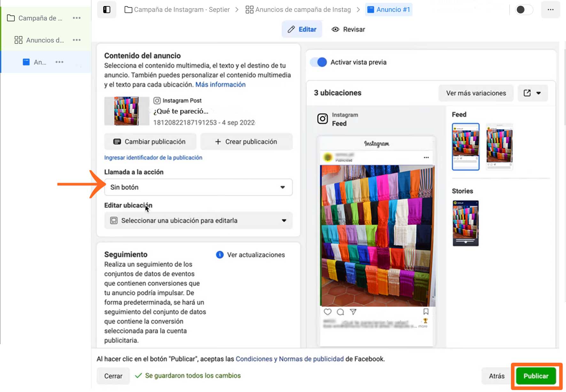Screen dimensions: 566x392
Task: Open the dropdown arrow next to the export icon
Action: 539,93
